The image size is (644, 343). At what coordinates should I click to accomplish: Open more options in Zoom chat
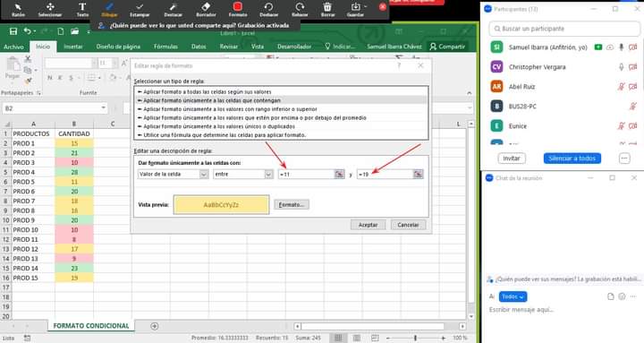click(x=633, y=296)
